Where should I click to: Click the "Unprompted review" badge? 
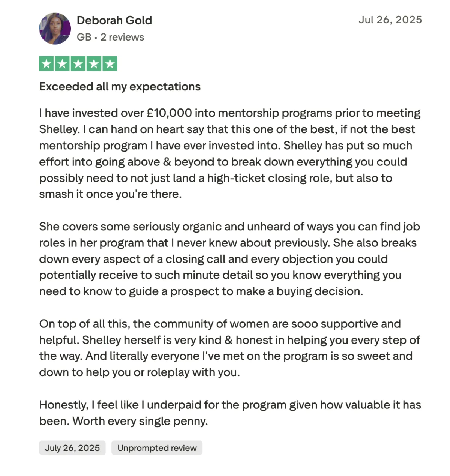157,448
